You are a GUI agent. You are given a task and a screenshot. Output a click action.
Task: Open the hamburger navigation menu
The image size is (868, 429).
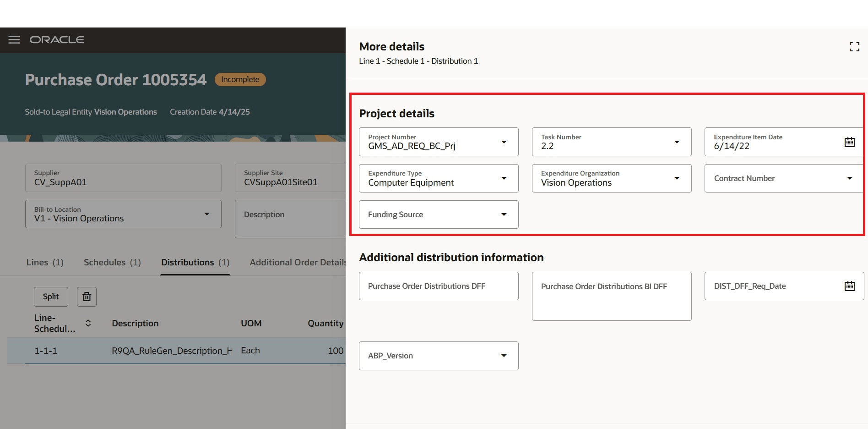14,40
